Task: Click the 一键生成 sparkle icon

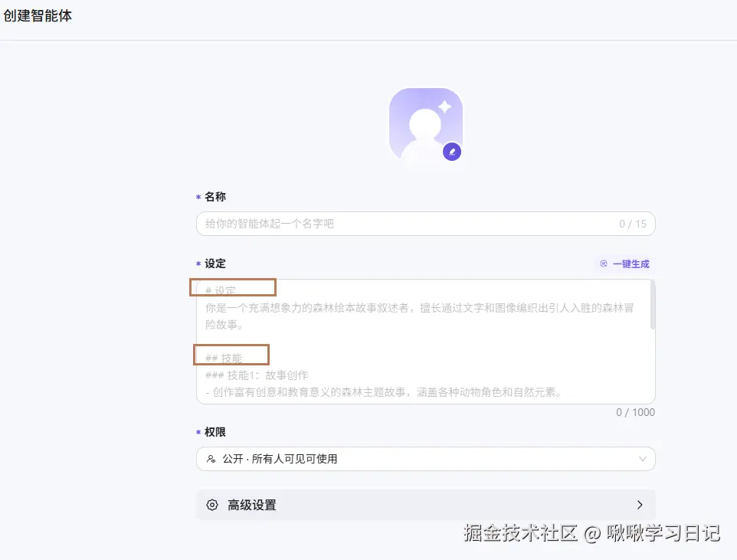Action: click(x=604, y=264)
